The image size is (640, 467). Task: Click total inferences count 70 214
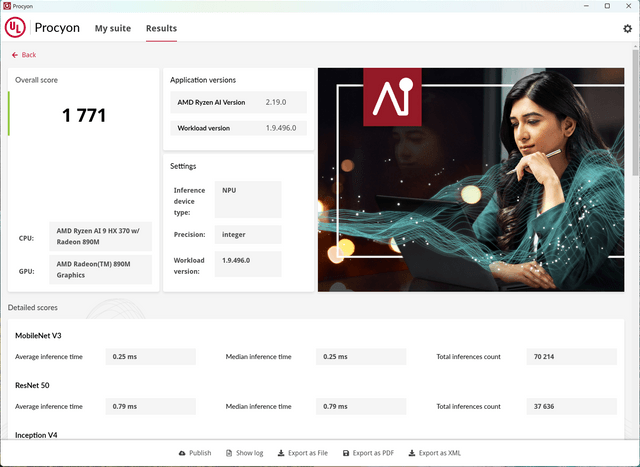[572, 357]
